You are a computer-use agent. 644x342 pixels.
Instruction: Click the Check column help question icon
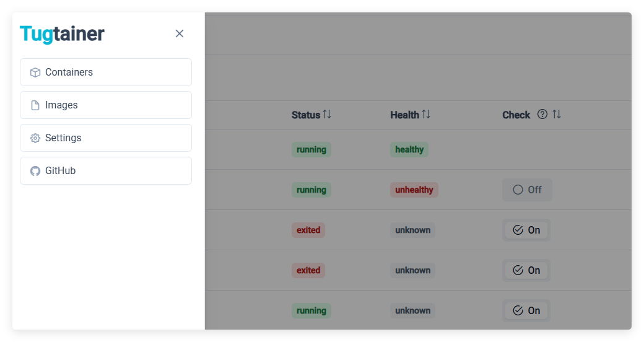542,114
